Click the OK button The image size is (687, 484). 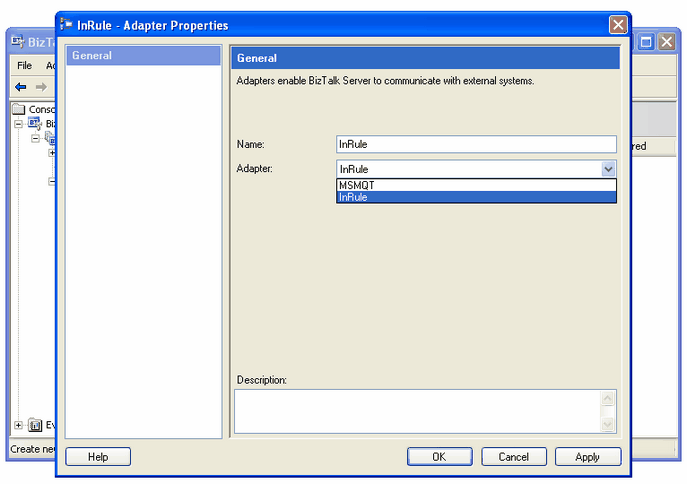(439, 457)
